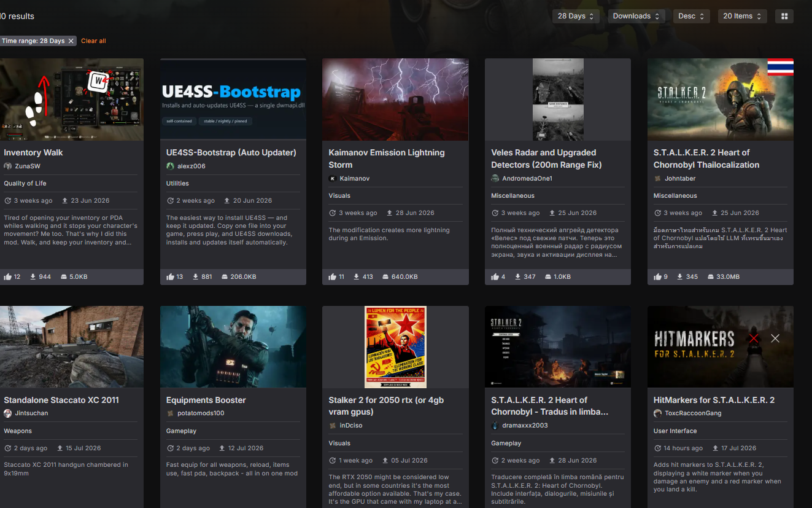
Task: Click the clock icon on Inventory Walk card
Action: pyautogui.click(x=8, y=201)
